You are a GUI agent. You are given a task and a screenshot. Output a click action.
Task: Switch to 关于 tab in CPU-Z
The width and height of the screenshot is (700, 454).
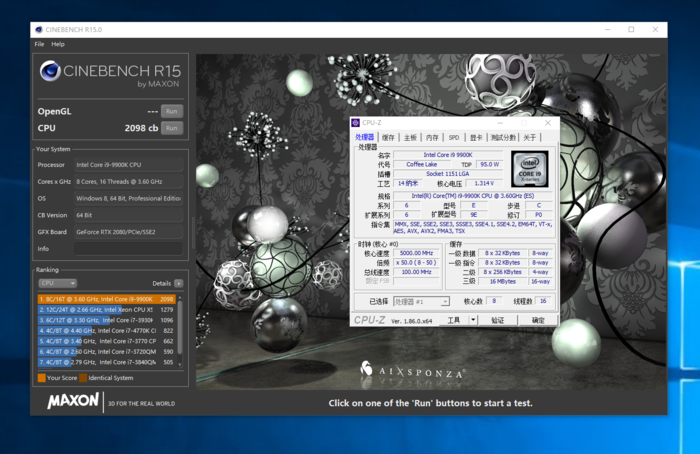[x=529, y=137]
